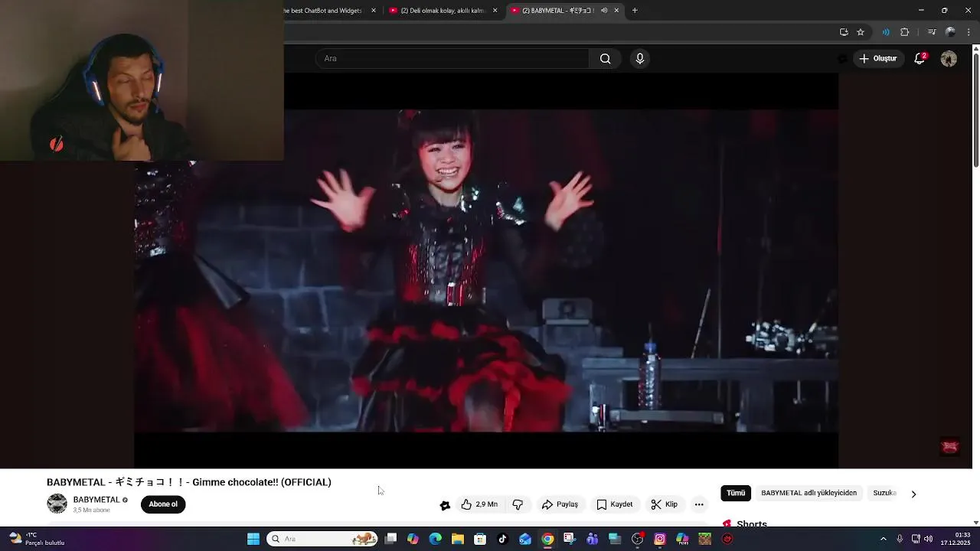This screenshot has height=551, width=980.
Task: Open a new Chrome tab with plus
Action: pyautogui.click(x=635, y=11)
